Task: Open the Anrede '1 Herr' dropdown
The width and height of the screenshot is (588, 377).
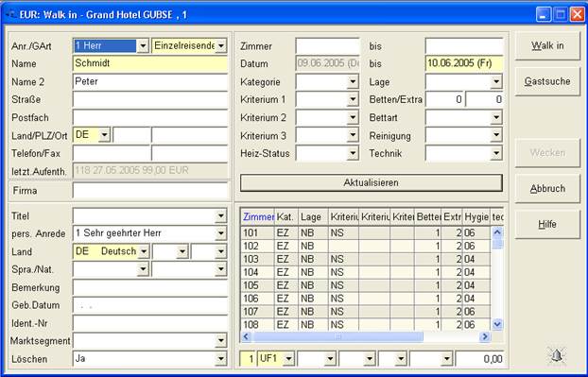Action: tap(143, 46)
